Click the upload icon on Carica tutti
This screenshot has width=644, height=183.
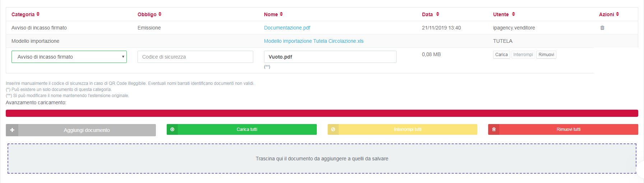pos(172,129)
